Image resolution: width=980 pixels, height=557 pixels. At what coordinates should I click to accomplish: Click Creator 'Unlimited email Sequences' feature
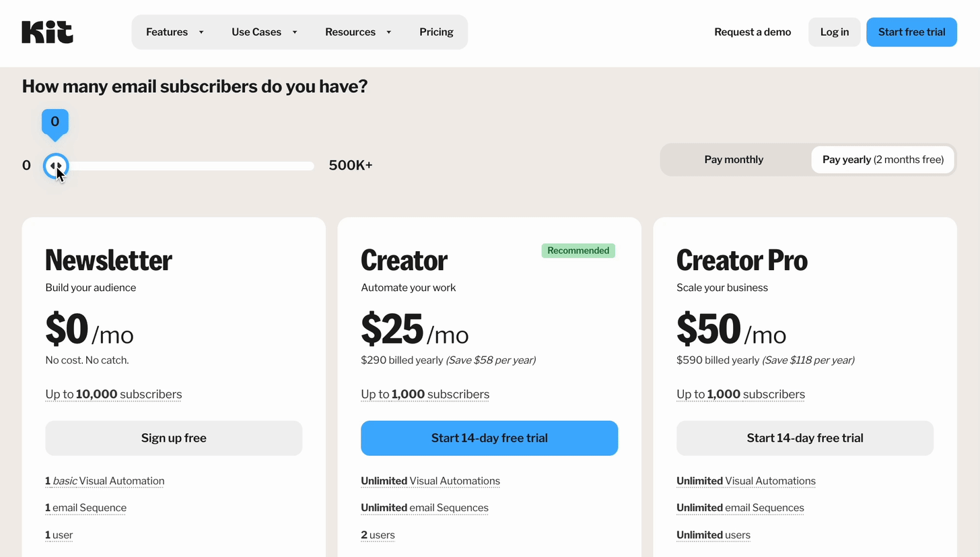pyautogui.click(x=425, y=508)
